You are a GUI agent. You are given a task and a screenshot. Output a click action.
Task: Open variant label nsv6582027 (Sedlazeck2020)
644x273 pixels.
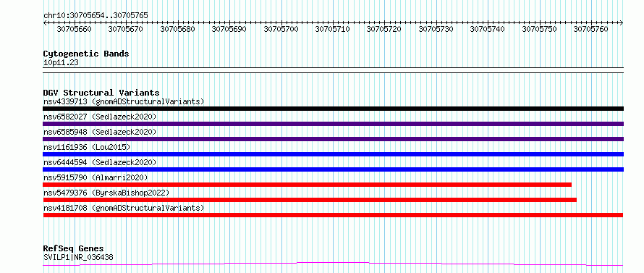100,117
